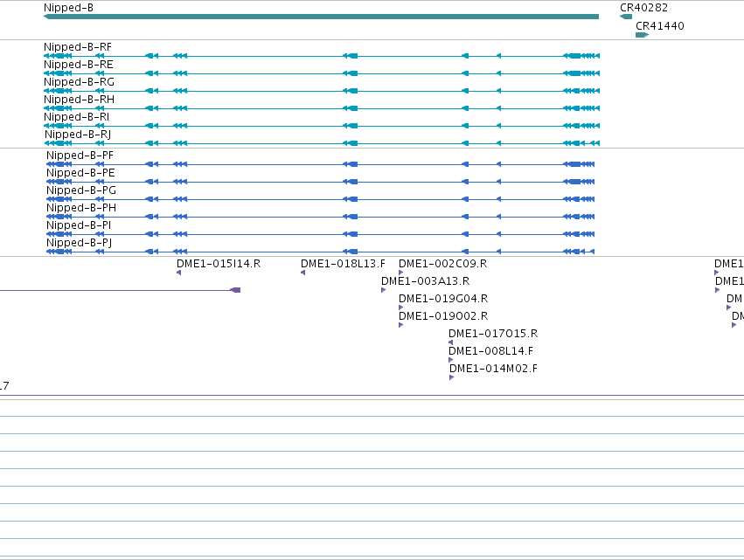The width and height of the screenshot is (744, 560).
Task: Click the Nipped-B gene label
Action: click(x=68, y=8)
